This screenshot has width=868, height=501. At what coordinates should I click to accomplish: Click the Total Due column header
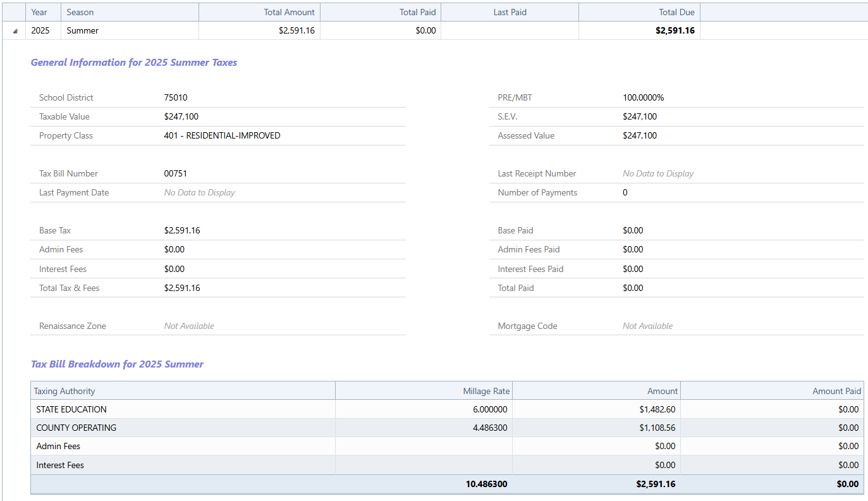(676, 12)
